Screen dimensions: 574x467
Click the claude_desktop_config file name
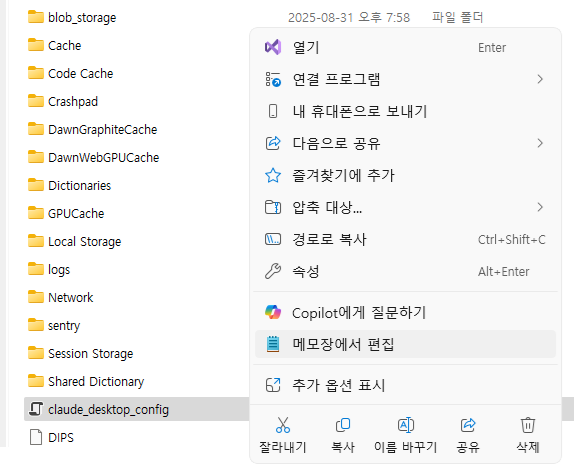[108, 410]
